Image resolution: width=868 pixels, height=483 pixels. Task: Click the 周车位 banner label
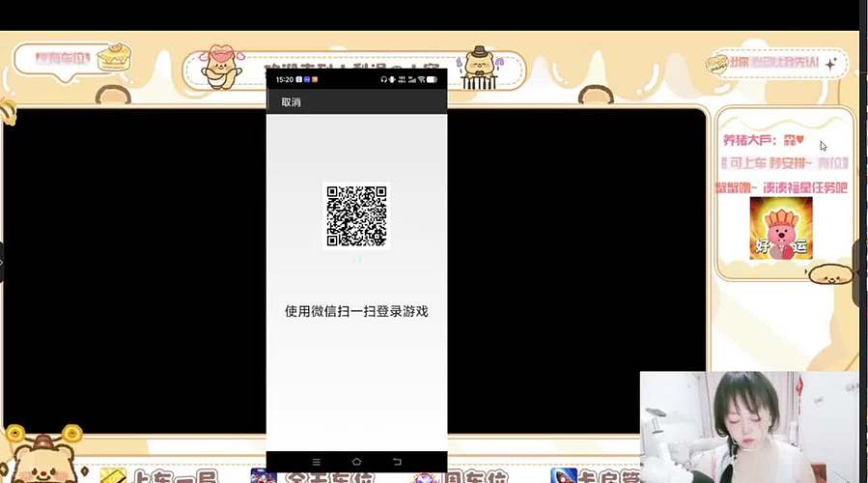474,477
